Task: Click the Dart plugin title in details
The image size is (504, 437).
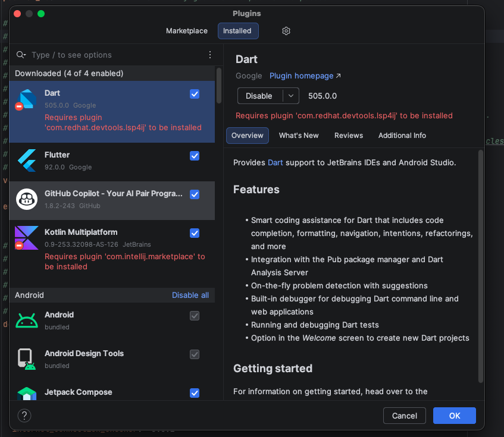Action: click(246, 59)
